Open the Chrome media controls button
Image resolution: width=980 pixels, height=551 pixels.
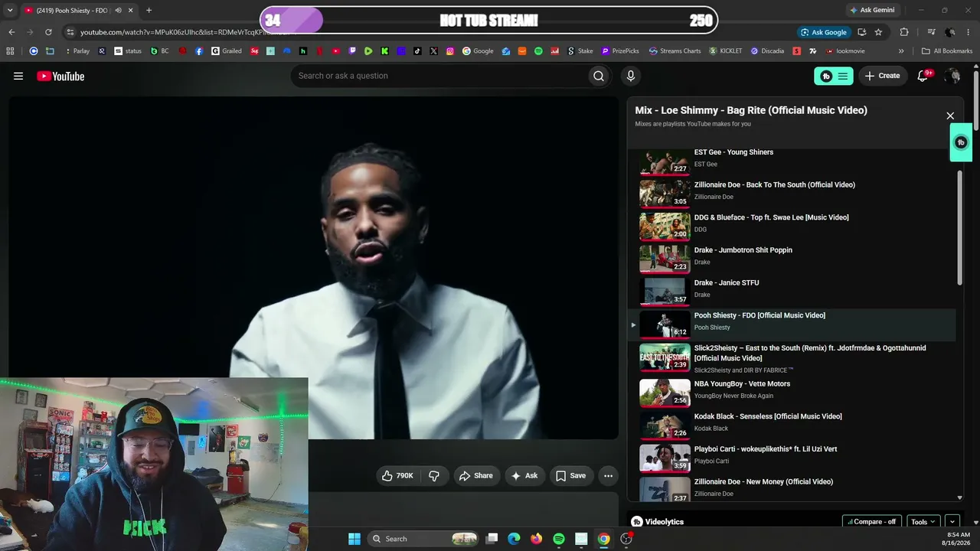pyautogui.click(x=931, y=32)
